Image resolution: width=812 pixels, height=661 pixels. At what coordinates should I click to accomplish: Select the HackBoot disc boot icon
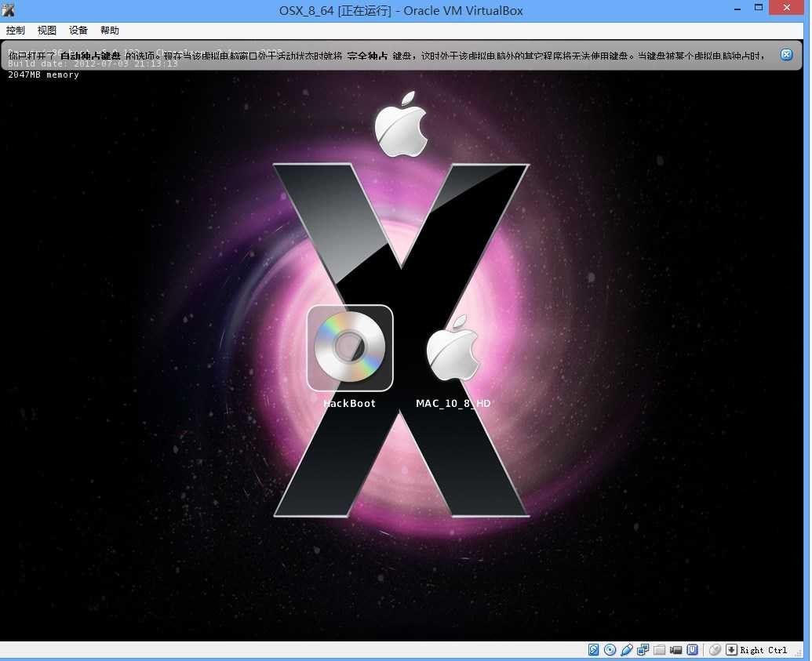[350, 348]
